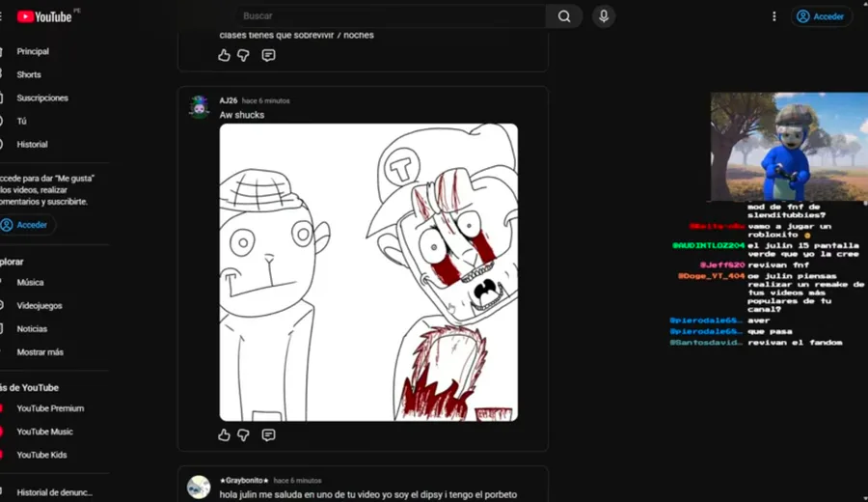The image size is (868, 502).
Task: Click the Acceder button at top right
Action: coord(821,16)
